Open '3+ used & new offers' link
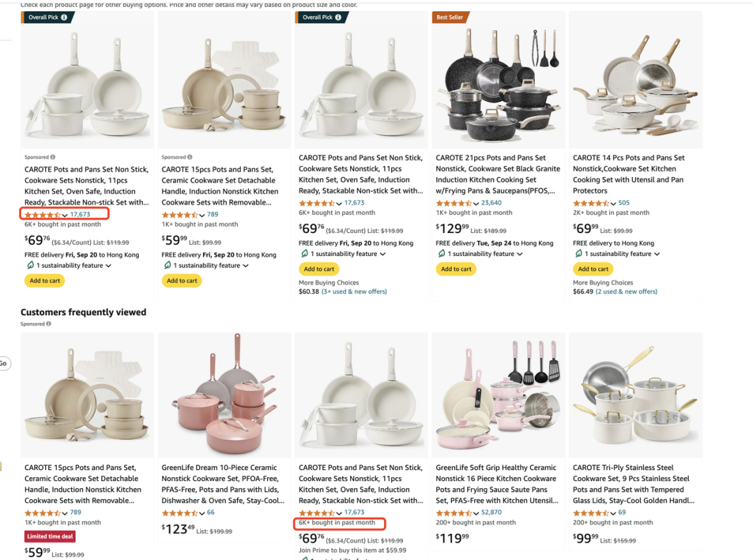This screenshot has width=753, height=560. point(354,292)
